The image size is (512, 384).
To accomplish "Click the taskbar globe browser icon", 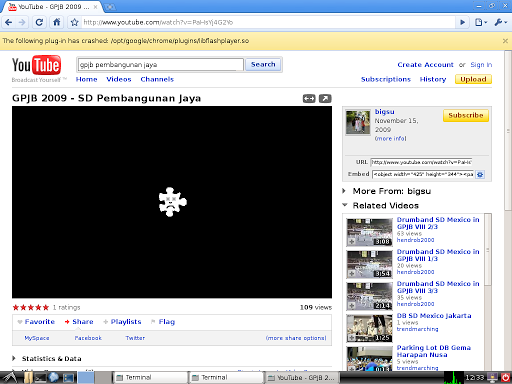I will [53, 377].
